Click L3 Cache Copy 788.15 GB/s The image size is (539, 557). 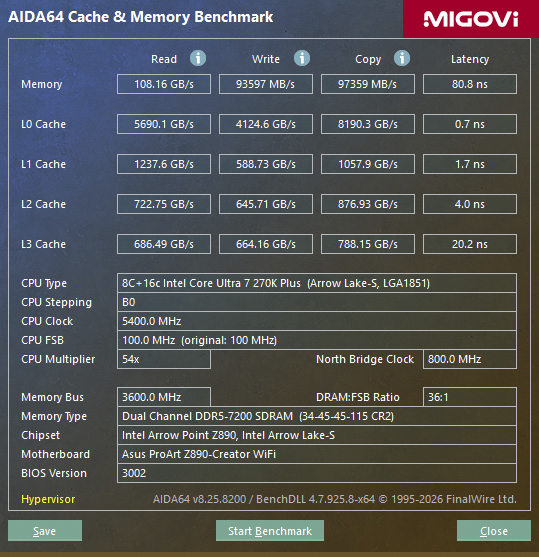tap(368, 244)
